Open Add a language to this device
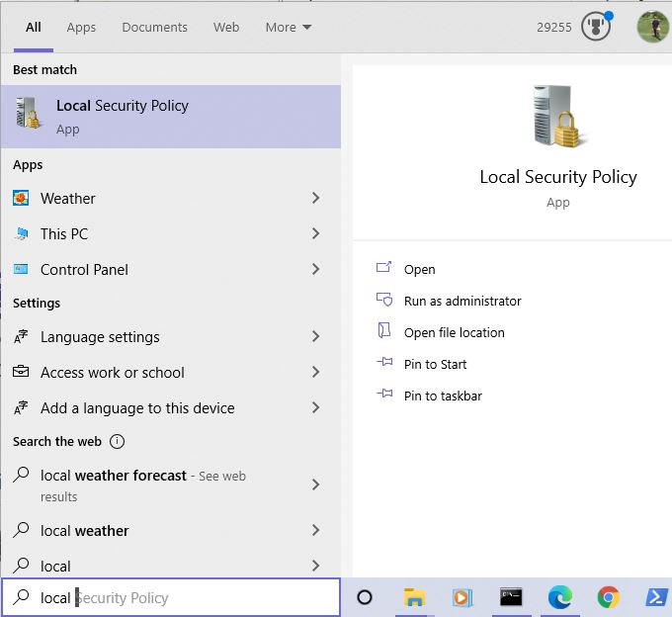The width and height of the screenshot is (672, 617). click(x=171, y=407)
